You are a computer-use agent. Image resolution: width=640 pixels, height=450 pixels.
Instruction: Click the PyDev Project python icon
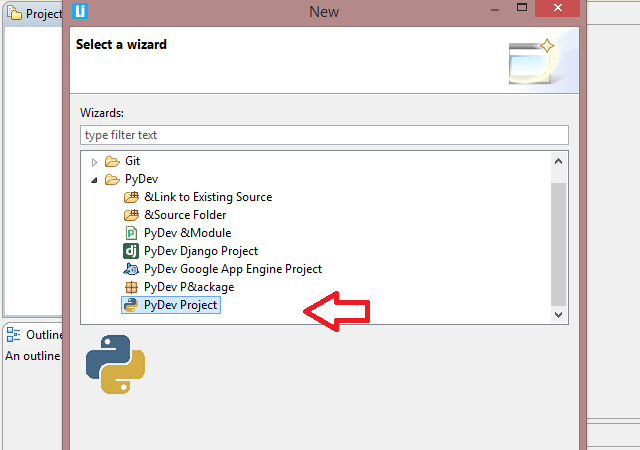[x=130, y=305]
